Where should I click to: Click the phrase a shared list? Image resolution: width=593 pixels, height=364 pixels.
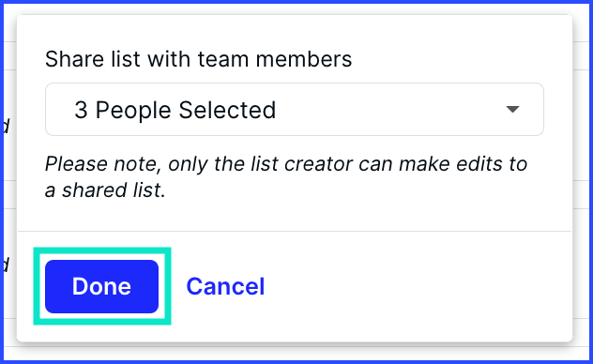pyautogui.click(x=105, y=190)
